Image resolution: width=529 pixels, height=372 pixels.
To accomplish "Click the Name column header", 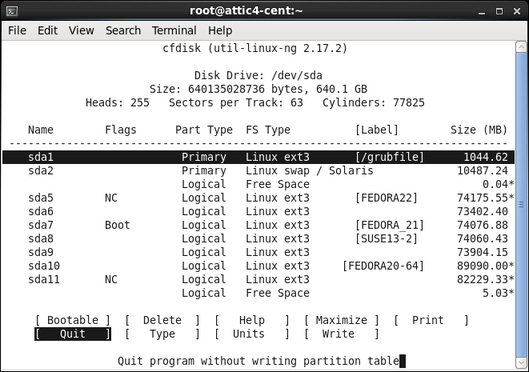I will tap(41, 130).
